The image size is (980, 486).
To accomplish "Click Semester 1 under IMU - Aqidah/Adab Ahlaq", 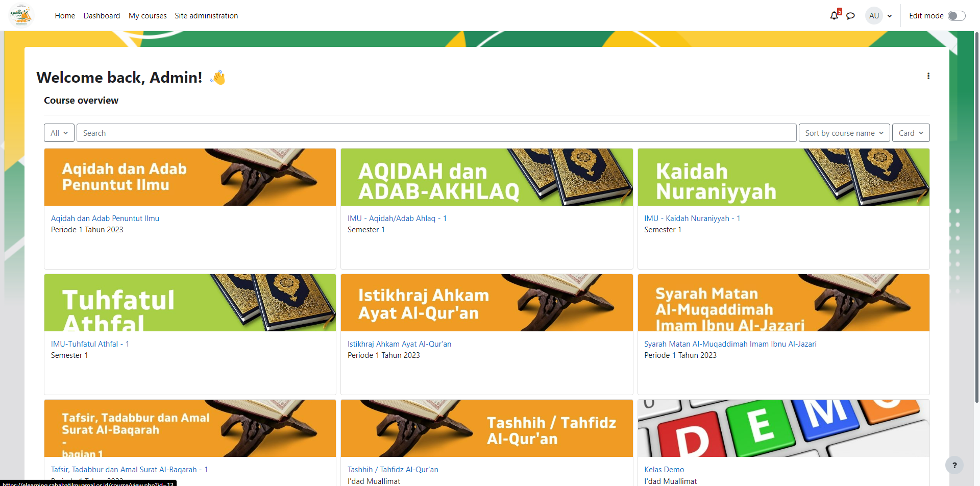I will (x=366, y=230).
